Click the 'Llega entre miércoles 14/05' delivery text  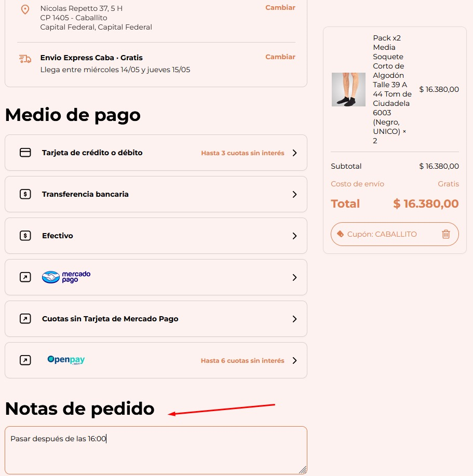115,70
